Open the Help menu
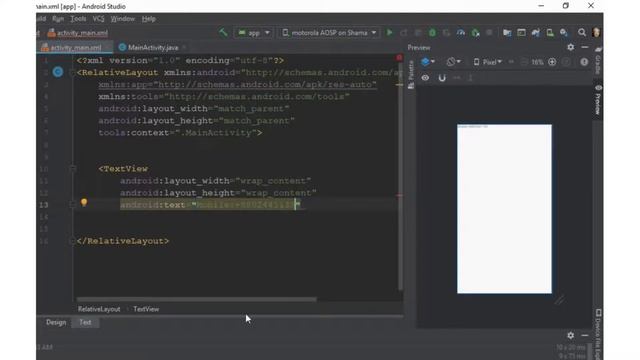The image size is (640, 360). click(149, 19)
